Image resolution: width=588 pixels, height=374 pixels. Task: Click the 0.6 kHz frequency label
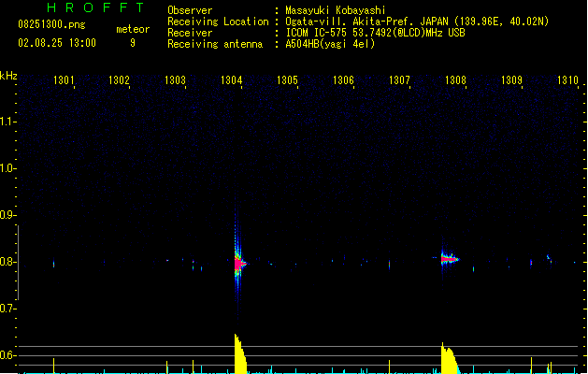[x=7, y=355]
